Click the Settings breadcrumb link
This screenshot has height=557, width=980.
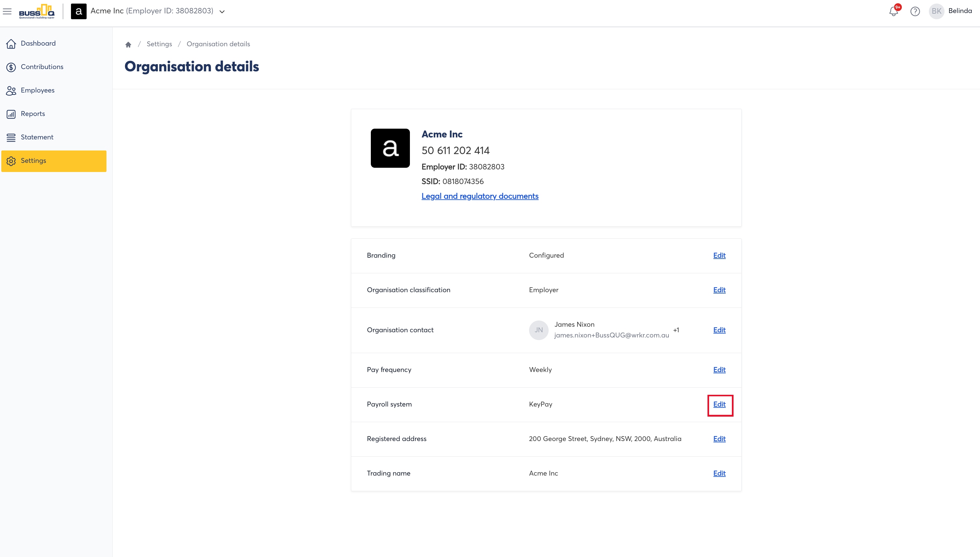pyautogui.click(x=160, y=44)
